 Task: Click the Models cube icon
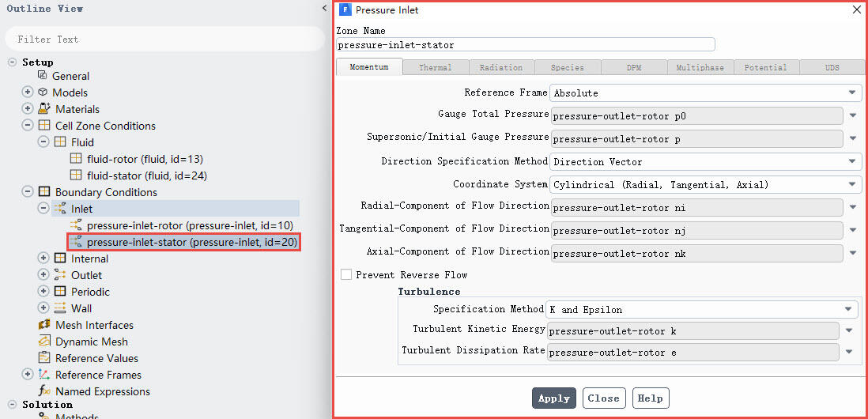pos(43,92)
